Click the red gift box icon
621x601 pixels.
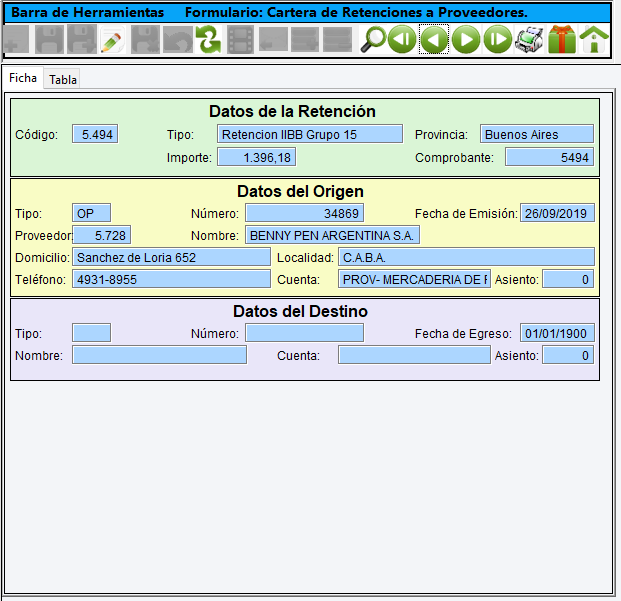(x=562, y=39)
